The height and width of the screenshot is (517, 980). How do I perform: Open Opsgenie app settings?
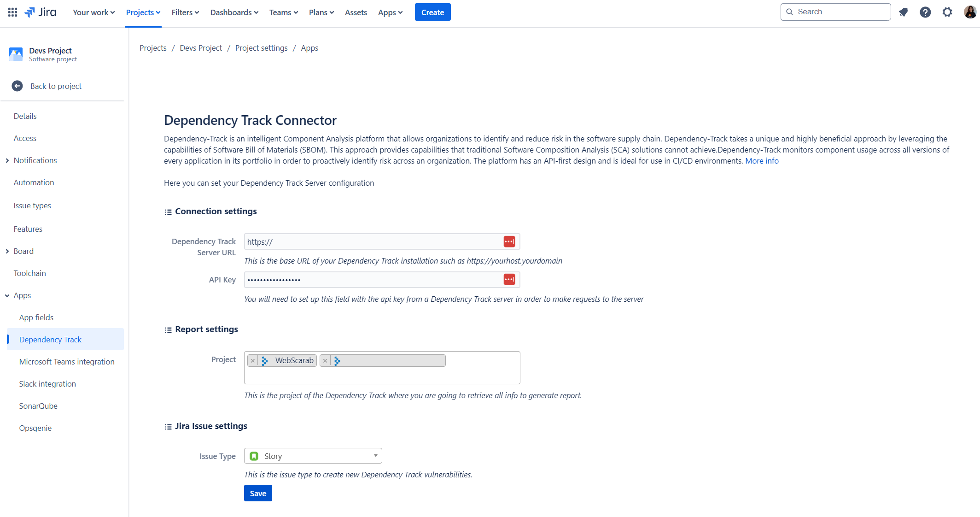[35, 428]
